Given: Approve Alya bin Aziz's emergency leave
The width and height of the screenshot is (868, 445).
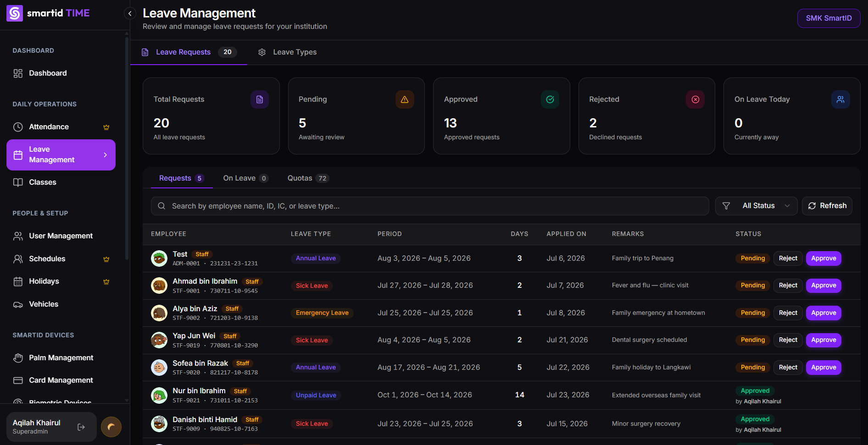Looking at the screenshot, I should point(823,313).
